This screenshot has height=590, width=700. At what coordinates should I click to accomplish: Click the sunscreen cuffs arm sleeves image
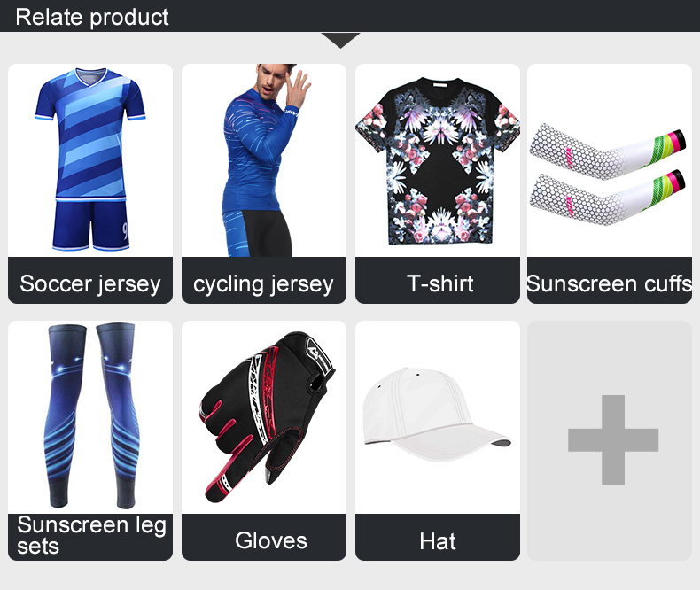[607, 175]
